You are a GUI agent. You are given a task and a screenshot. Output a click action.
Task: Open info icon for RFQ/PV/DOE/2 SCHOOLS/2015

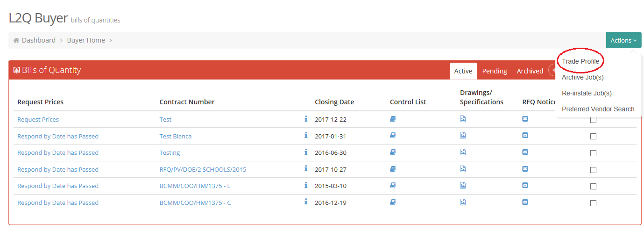click(x=306, y=168)
